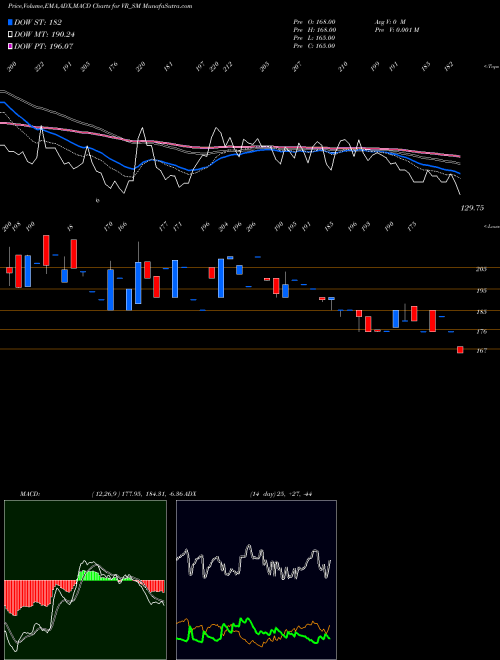Click the Pre L: 165.00 value
Image resolution: width=500 pixels, height=660 pixels.
(314, 38)
